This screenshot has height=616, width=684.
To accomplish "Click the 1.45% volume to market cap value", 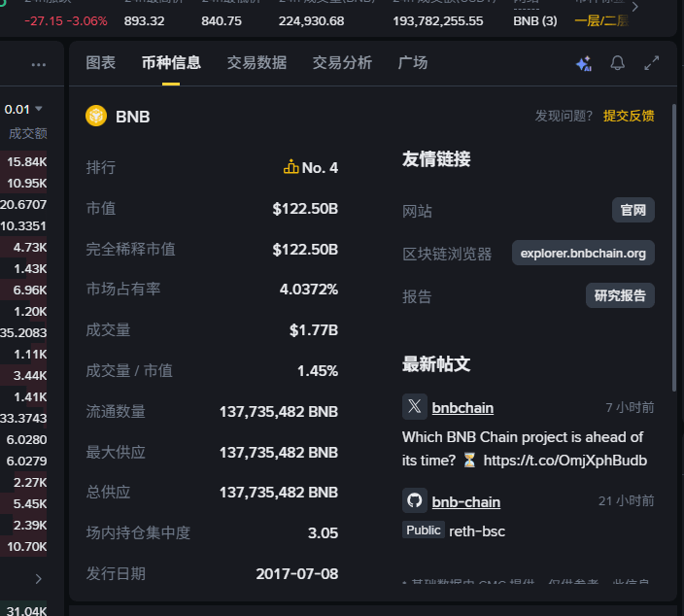I will click(x=318, y=371).
